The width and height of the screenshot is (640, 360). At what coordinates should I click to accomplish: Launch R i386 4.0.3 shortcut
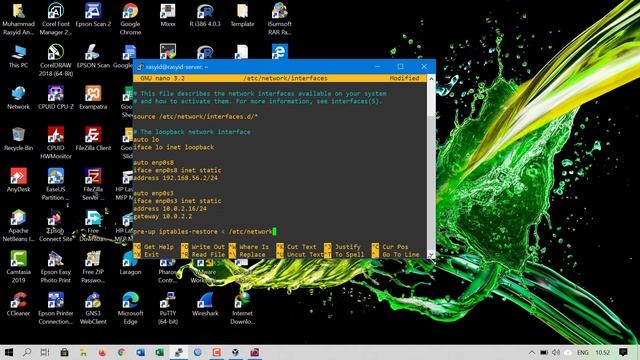pyautogui.click(x=205, y=16)
